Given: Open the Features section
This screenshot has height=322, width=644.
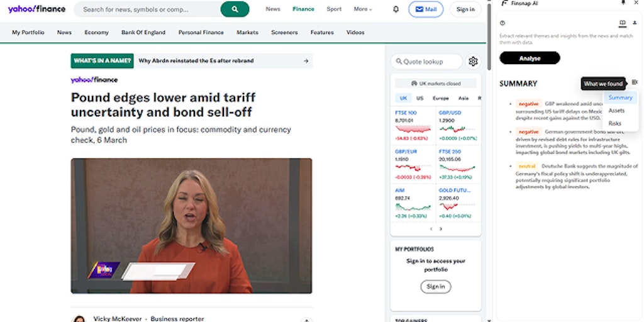Looking at the screenshot, I should [x=322, y=33].
